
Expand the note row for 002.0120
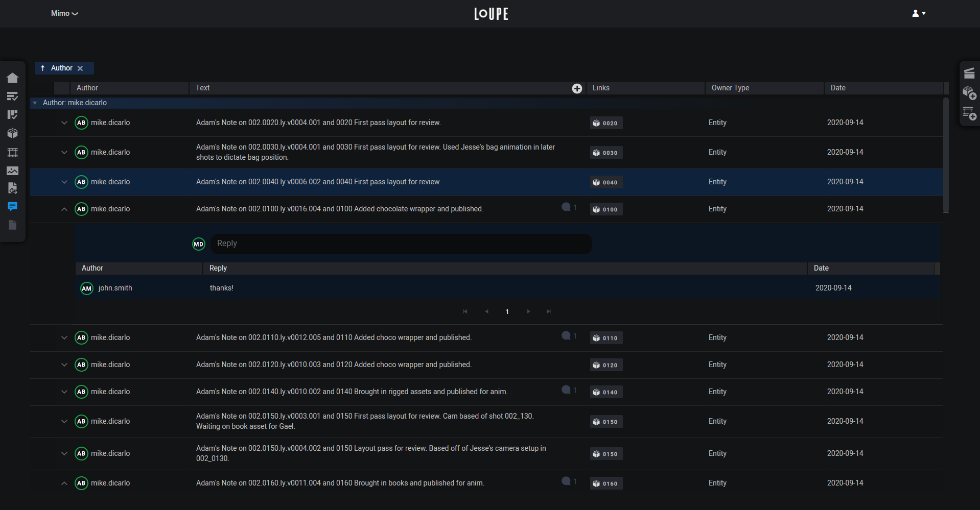(64, 365)
